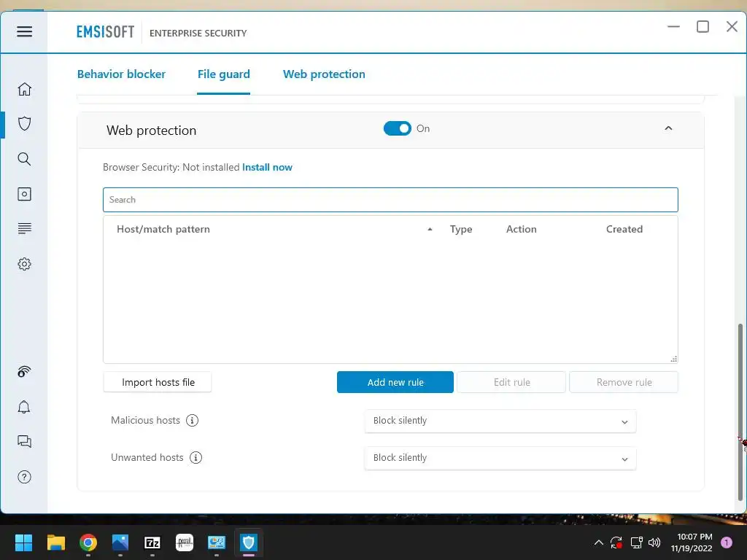Click Import hosts file button
The width and height of the screenshot is (747, 560).
[x=158, y=382]
